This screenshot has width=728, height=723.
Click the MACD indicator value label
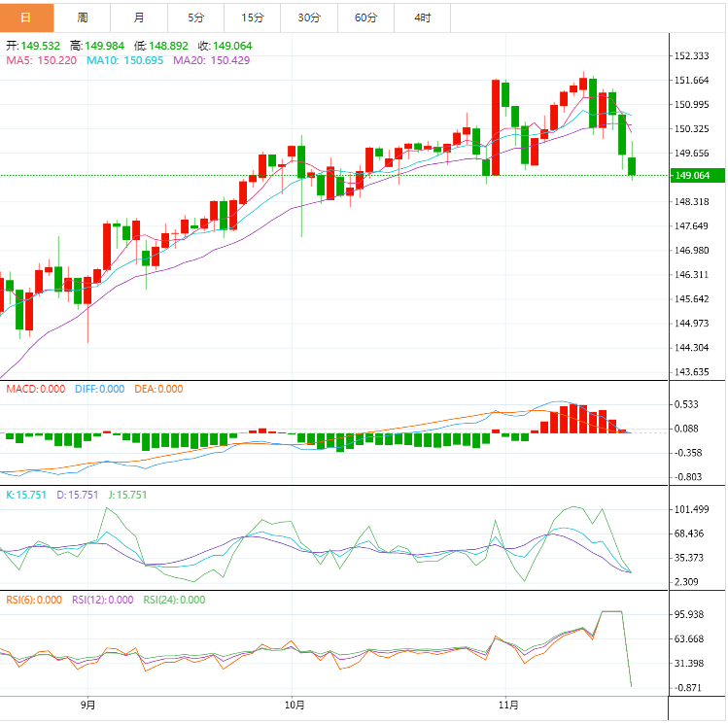36,389
